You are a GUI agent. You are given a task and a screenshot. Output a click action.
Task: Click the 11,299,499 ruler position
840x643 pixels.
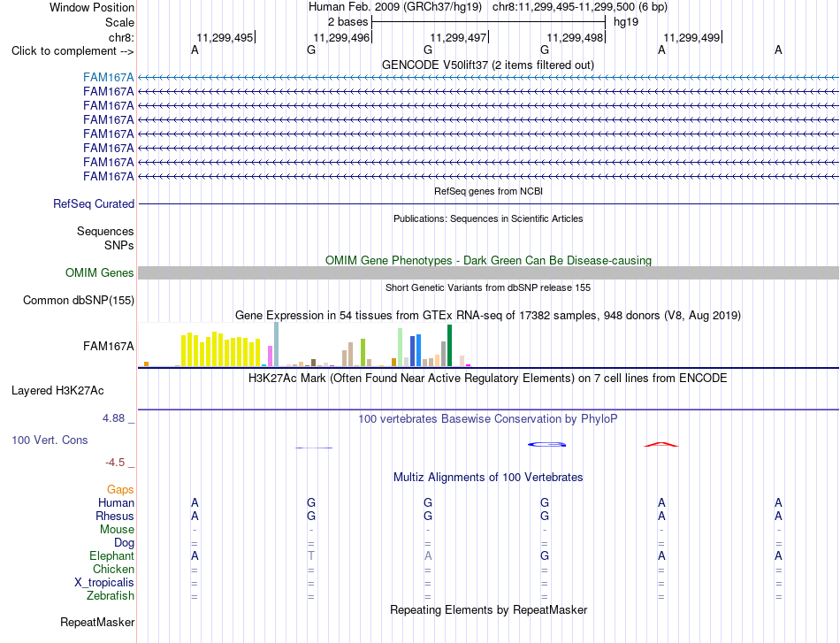692,37
